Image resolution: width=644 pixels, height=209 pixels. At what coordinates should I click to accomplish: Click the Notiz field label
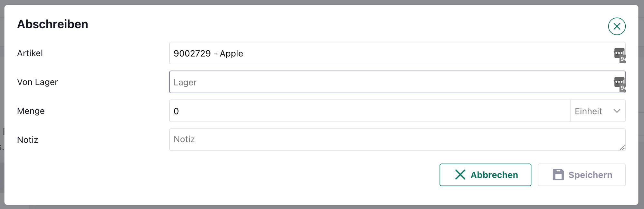click(x=28, y=140)
